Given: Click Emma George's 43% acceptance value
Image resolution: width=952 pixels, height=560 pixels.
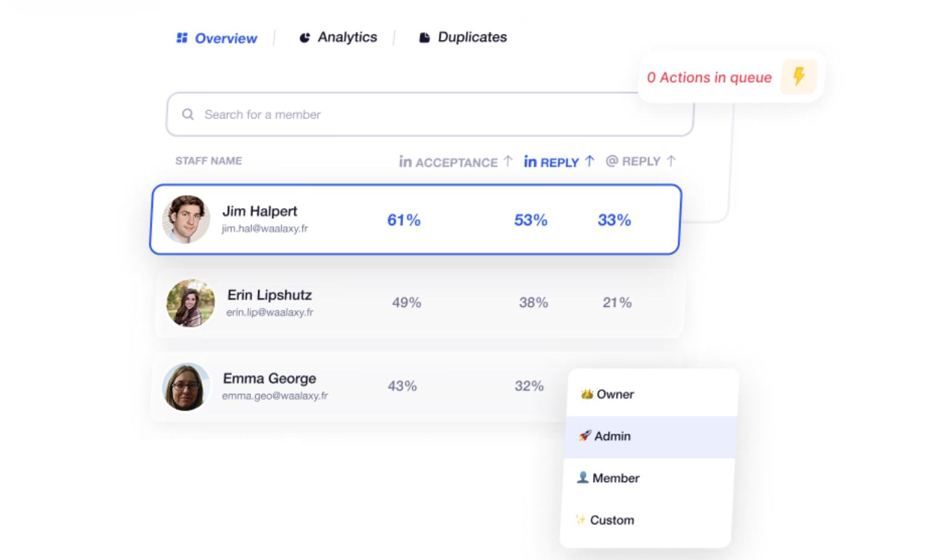Looking at the screenshot, I should tap(403, 386).
